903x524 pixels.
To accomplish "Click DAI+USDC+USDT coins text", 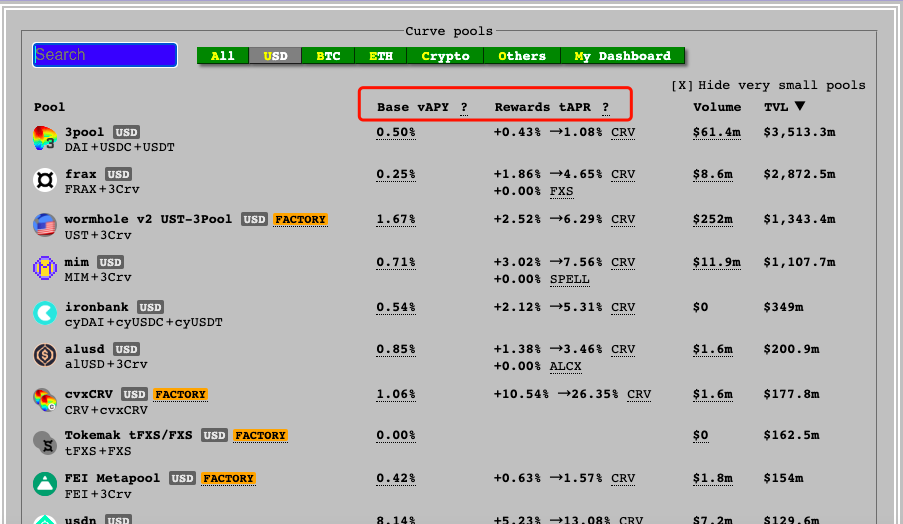I will click(x=120, y=147).
